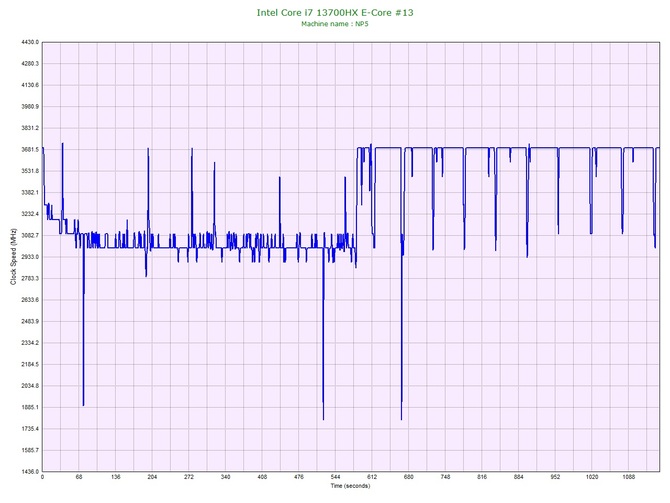Click the 408 seconds x-axis tick label
This screenshot has width=670, height=503.
click(x=262, y=477)
